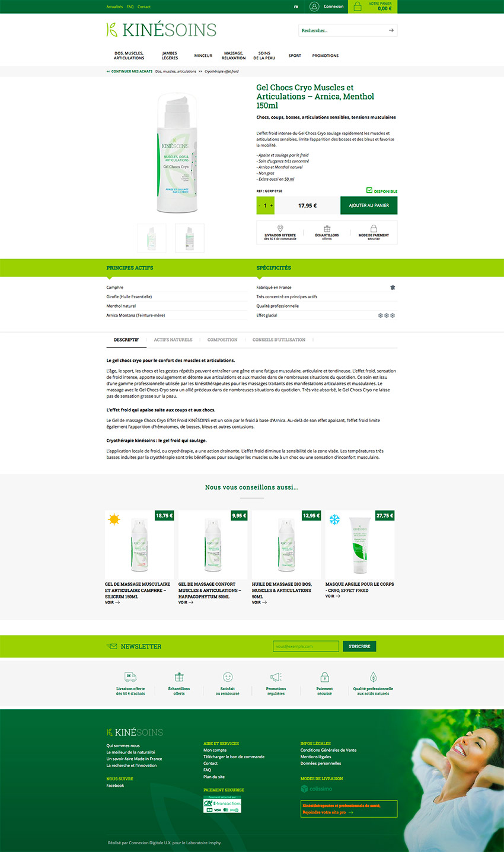Screen dimensions: 504x852
Task: Click the S'inscrire newsletter button
Action: pos(359,646)
